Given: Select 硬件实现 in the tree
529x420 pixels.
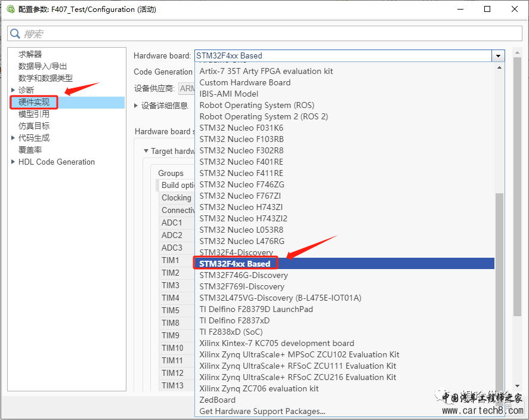Looking at the screenshot, I should coord(34,102).
